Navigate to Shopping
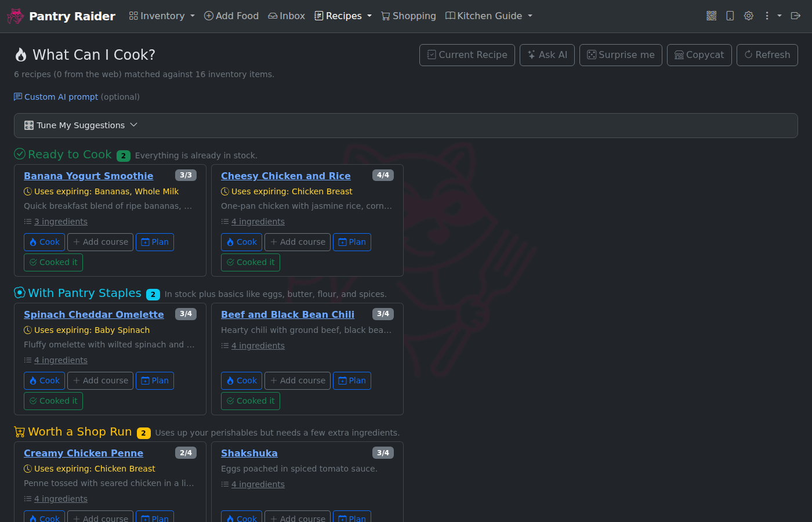Screen dimensions: 812x522 coord(408,16)
